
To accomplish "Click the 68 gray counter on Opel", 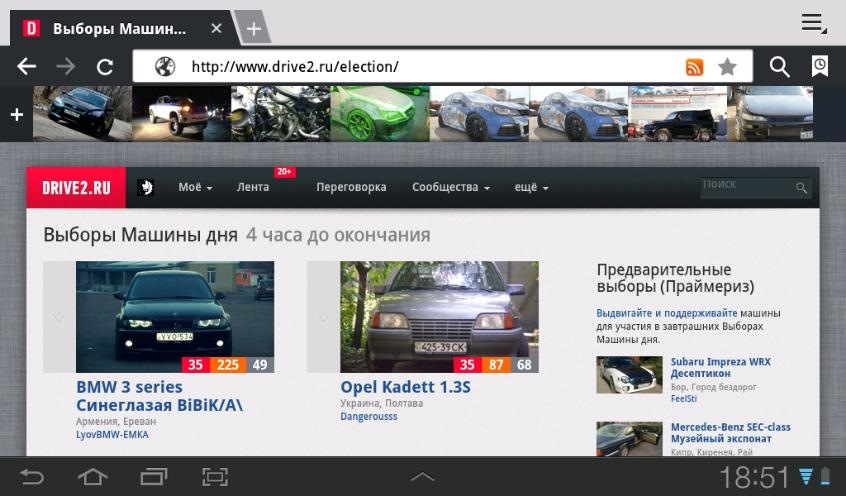I will [x=524, y=365].
